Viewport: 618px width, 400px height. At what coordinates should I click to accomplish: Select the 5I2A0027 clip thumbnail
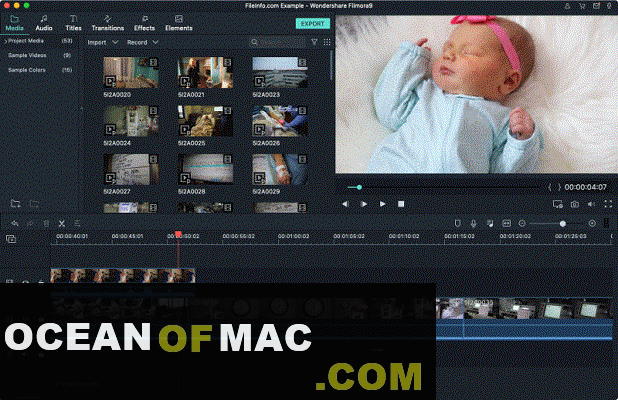point(131,169)
